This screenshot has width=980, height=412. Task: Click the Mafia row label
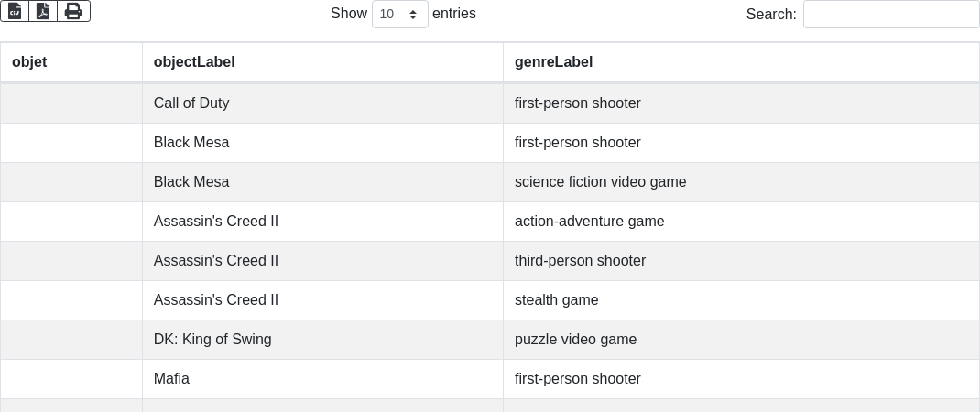click(x=171, y=379)
